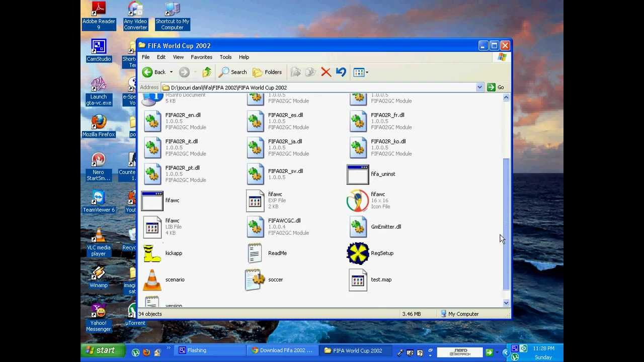Open the Tools menu

point(225,57)
